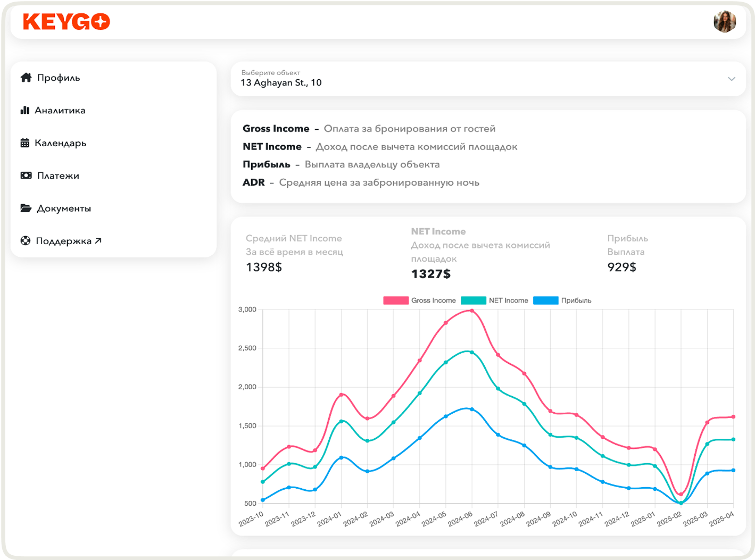Click the external link arrow next to Поддержка
Screen dimensions: 755x560
click(x=98, y=240)
